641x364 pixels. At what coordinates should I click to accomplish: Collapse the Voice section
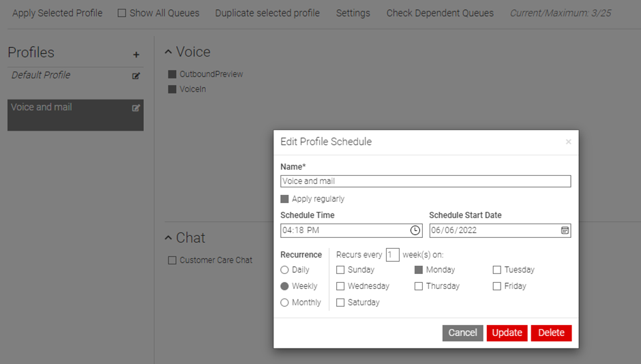pyautogui.click(x=168, y=52)
